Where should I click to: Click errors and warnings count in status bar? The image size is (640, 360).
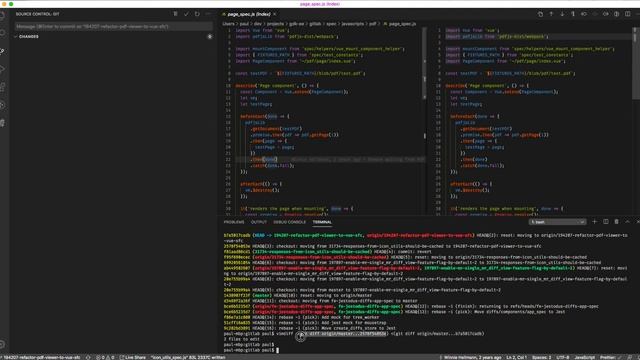coord(105,357)
